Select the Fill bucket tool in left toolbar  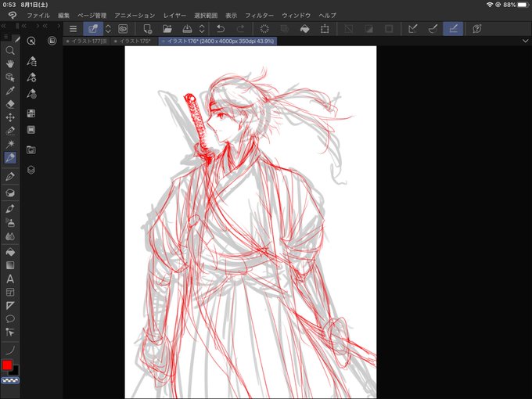pyautogui.click(x=10, y=252)
